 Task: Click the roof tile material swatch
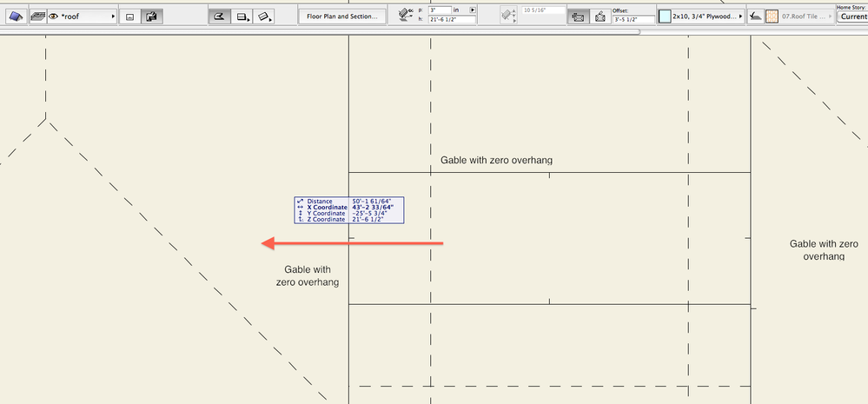772,17
